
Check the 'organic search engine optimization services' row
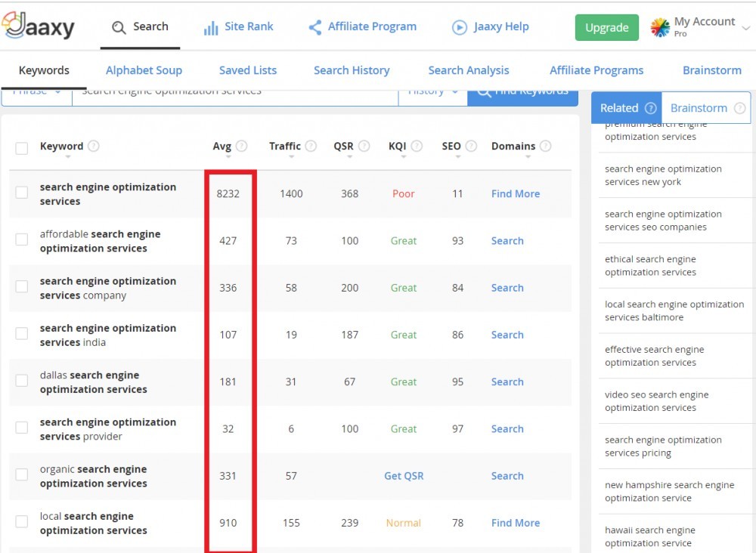tap(22, 474)
